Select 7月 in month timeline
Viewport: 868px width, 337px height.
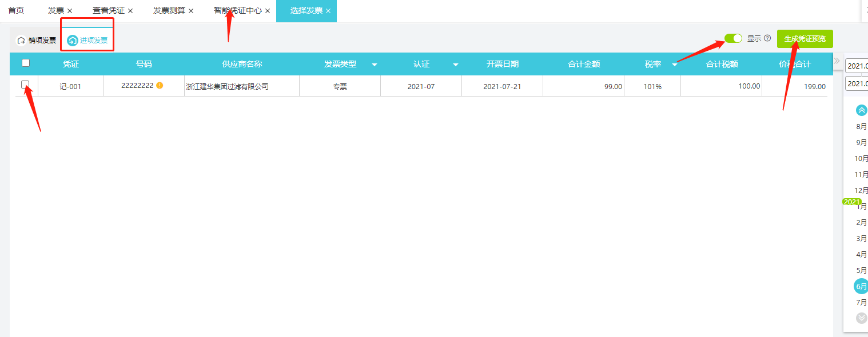coord(862,302)
